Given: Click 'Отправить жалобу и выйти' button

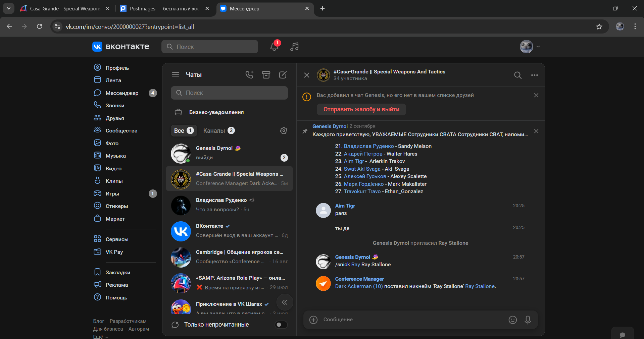Looking at the screenshot, I should [x=361, y=109].
